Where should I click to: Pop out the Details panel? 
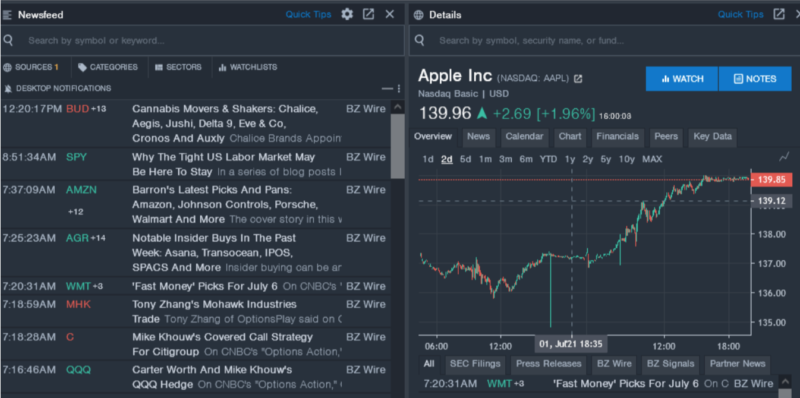pos(779,14)
